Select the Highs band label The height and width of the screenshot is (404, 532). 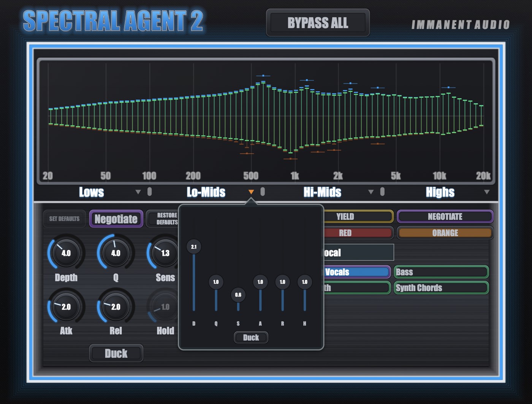click(x=440, y=192)
